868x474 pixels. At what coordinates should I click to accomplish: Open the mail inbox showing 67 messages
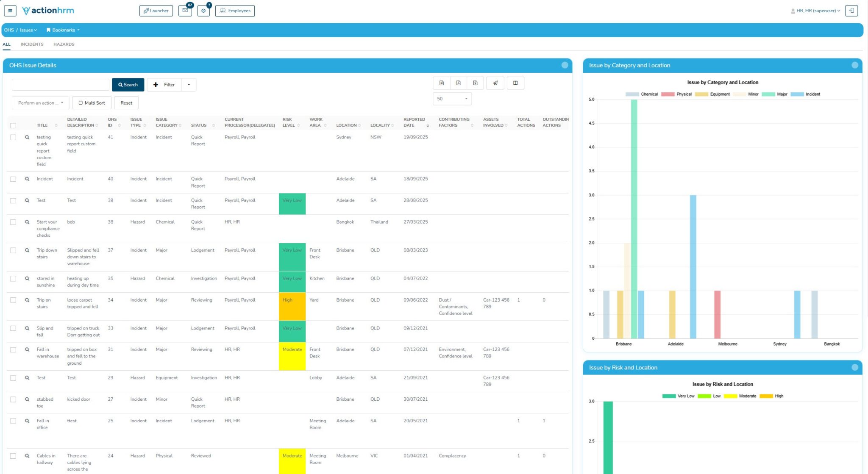tap(185, 11)
